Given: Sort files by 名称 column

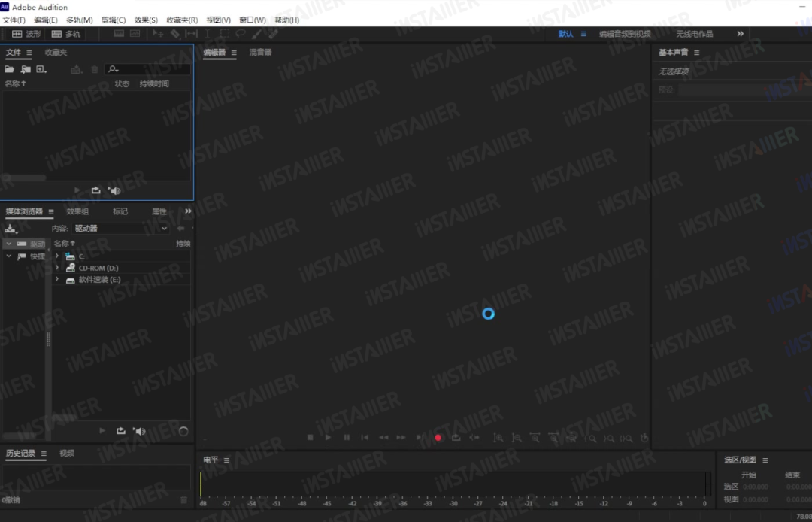Looking at the screenshot, I should (16, 83).
